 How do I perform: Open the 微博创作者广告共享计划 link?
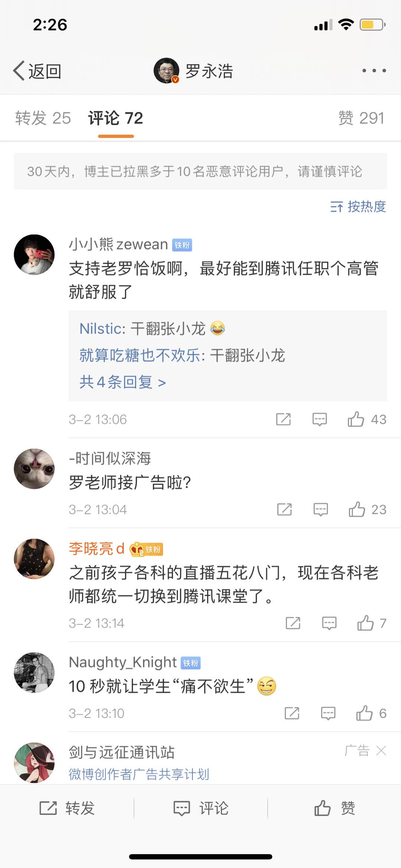click(139, 774)
